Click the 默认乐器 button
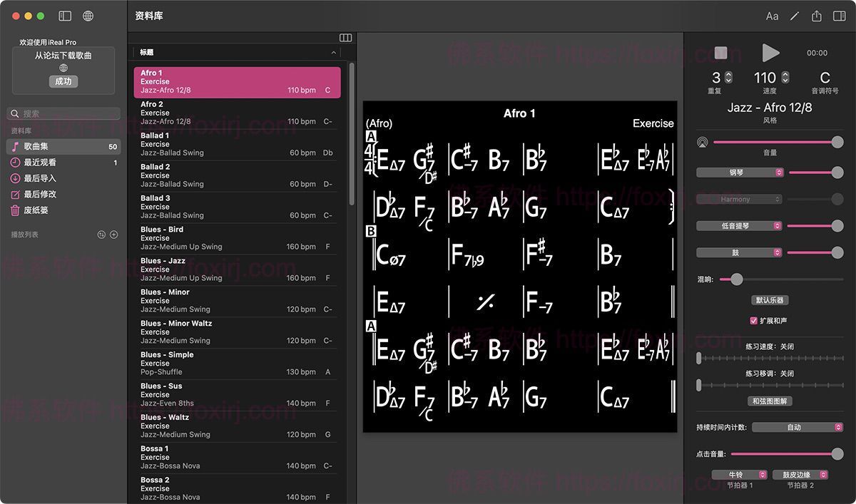Screen dimensions: 856x504 (770, 300)
